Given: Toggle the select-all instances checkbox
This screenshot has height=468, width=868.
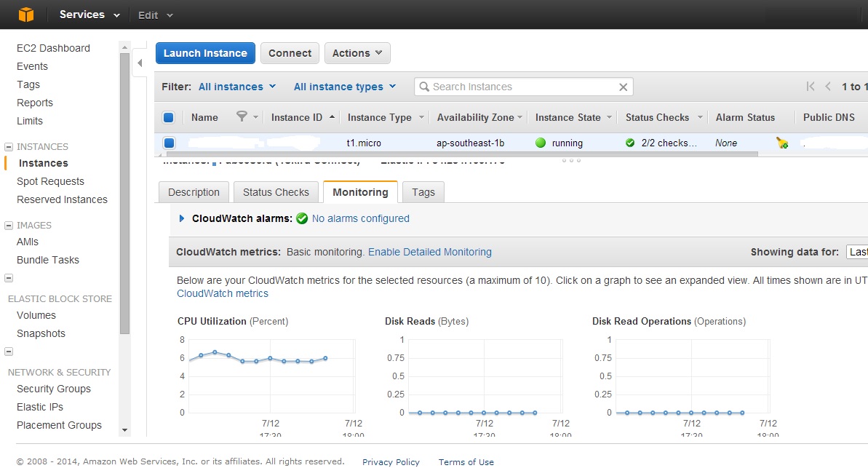Looking at the screenshot, I should (x=169, y=117).
